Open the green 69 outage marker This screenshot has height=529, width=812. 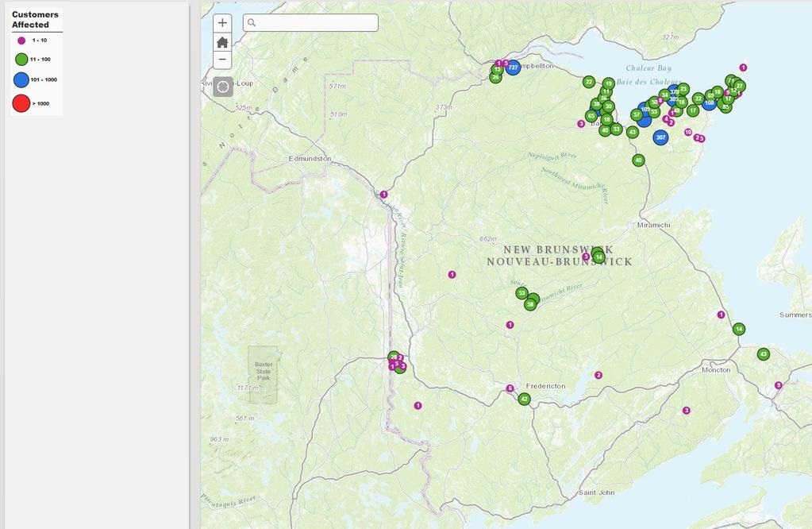[710, 96]
